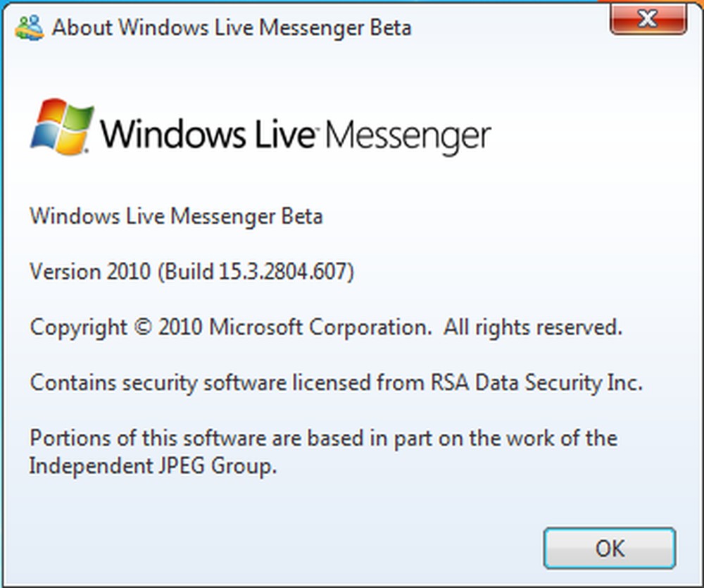Screen dimensions: 704x588
Task: Select the red pane of the Windows logo
Action: point(51,110)
